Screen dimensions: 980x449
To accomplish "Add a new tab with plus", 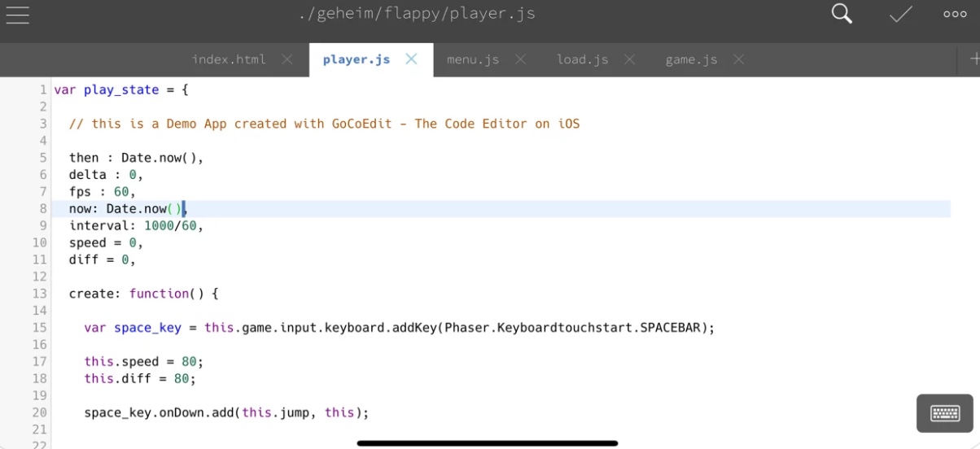I will pyautogui.click(x=974, y=59).
